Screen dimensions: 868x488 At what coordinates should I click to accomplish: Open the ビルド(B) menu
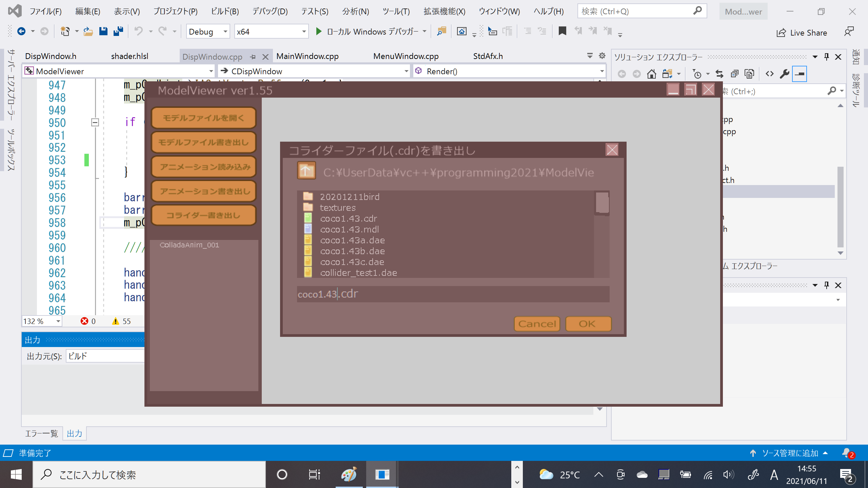(225, 12)
